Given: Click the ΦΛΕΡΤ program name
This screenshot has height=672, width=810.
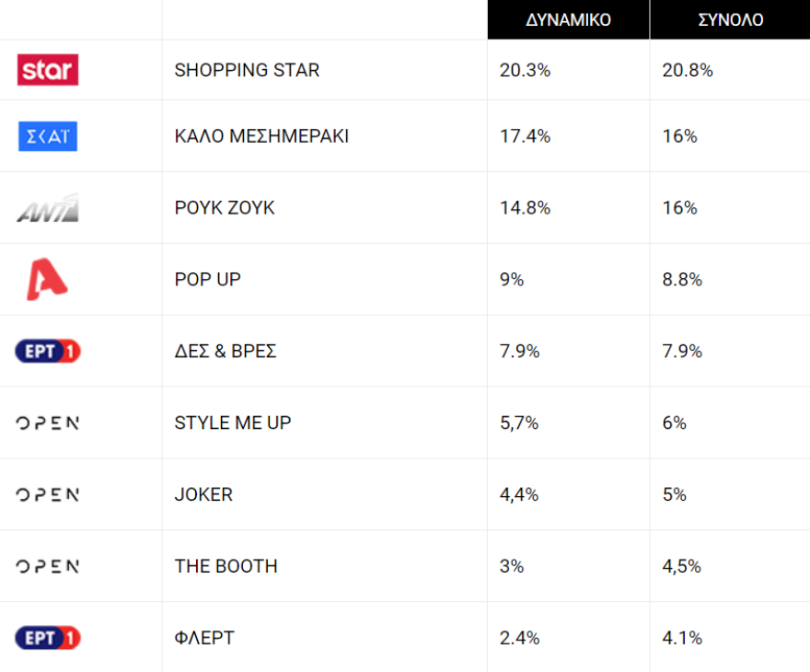Looking at the screenshot, I should tap(204, 638).
